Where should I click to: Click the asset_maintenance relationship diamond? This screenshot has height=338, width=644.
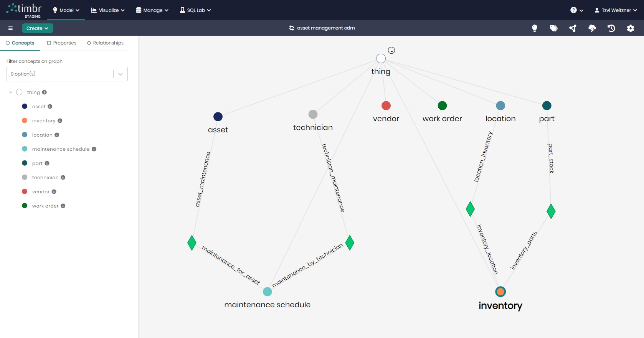click(192, 242)
